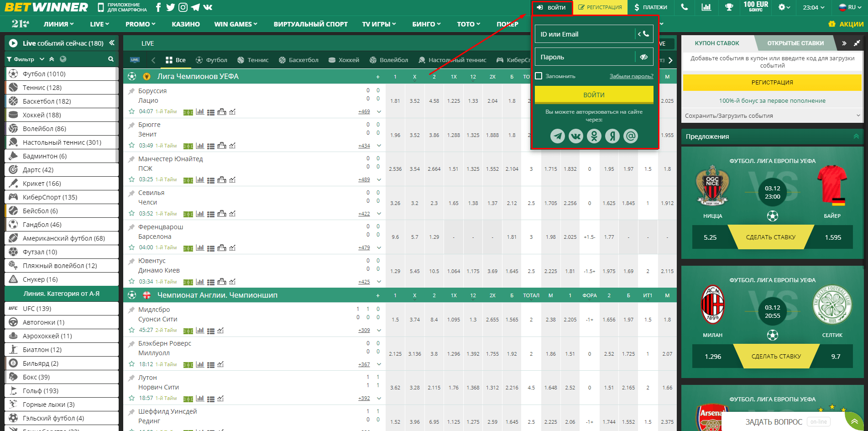Open the АКЦИИ promotions link
868x431 pixels.
(846, 24)
